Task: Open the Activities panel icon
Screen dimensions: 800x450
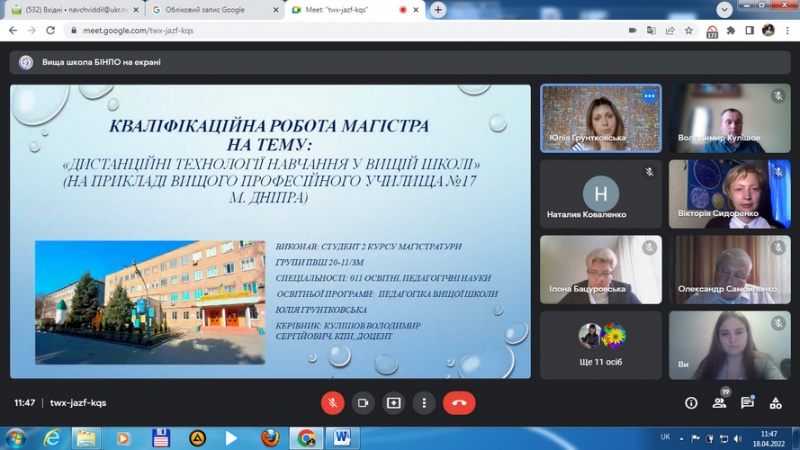Action: click(x=775, y=403)
